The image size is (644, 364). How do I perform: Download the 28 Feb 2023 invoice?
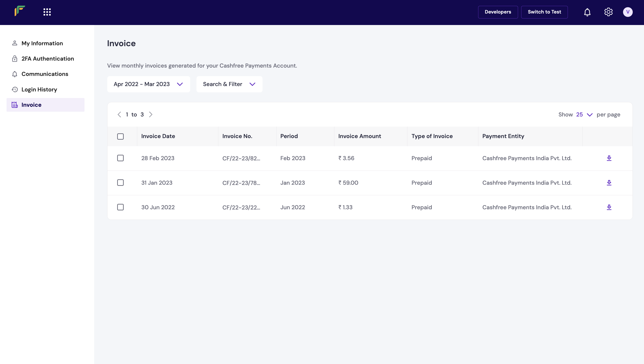point(609,158)
